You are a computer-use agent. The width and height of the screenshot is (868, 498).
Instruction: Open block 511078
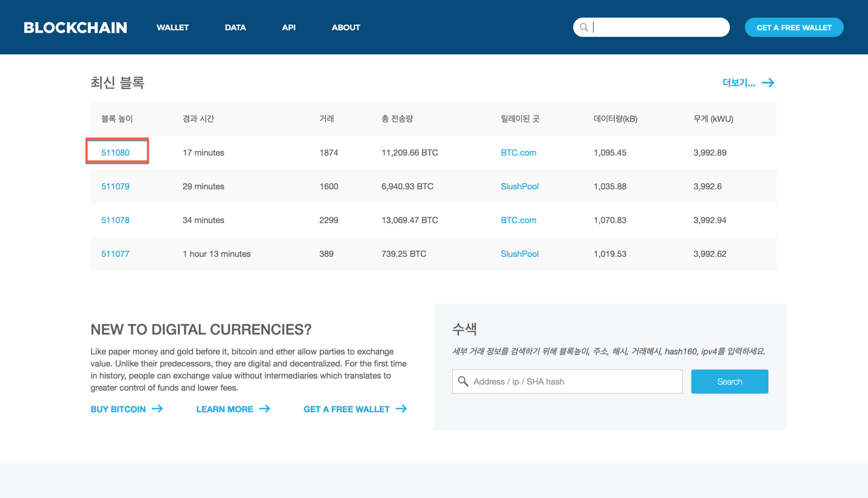click(x=115, y=220)
